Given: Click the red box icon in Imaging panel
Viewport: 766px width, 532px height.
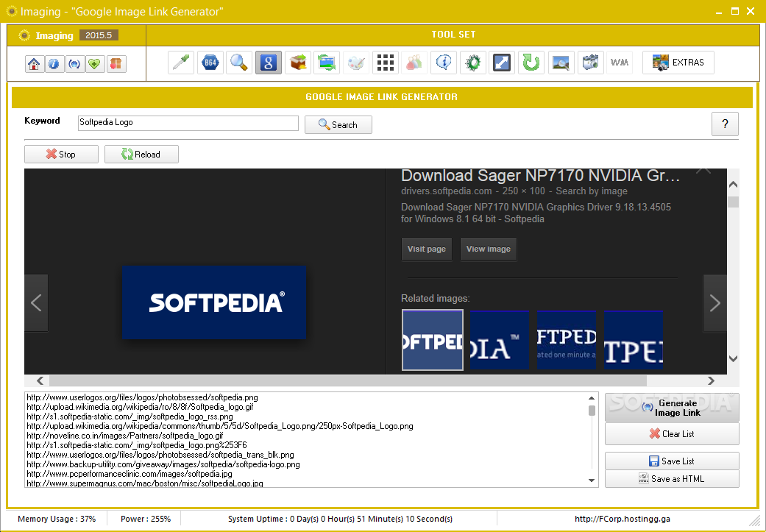Looking at the screenshot, I should point(116,64).
